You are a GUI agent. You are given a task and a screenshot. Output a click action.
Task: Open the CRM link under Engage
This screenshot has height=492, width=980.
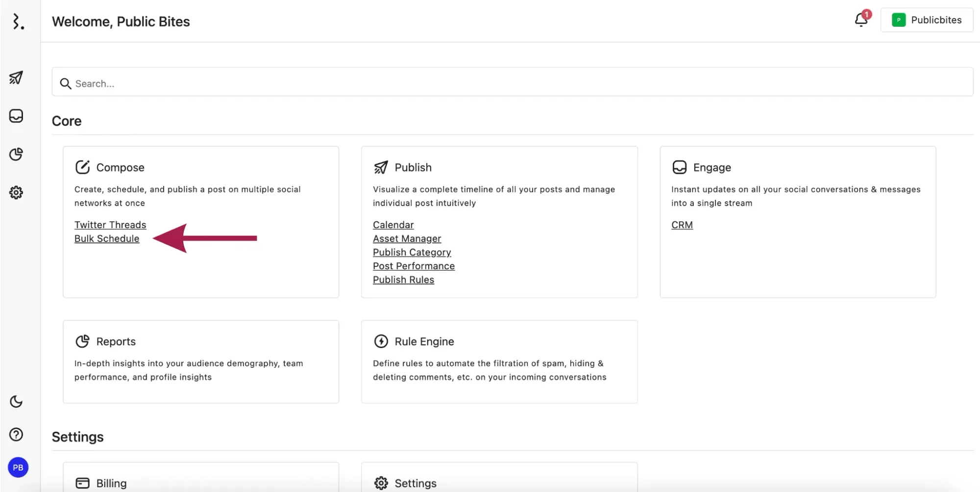pos(682,225)
